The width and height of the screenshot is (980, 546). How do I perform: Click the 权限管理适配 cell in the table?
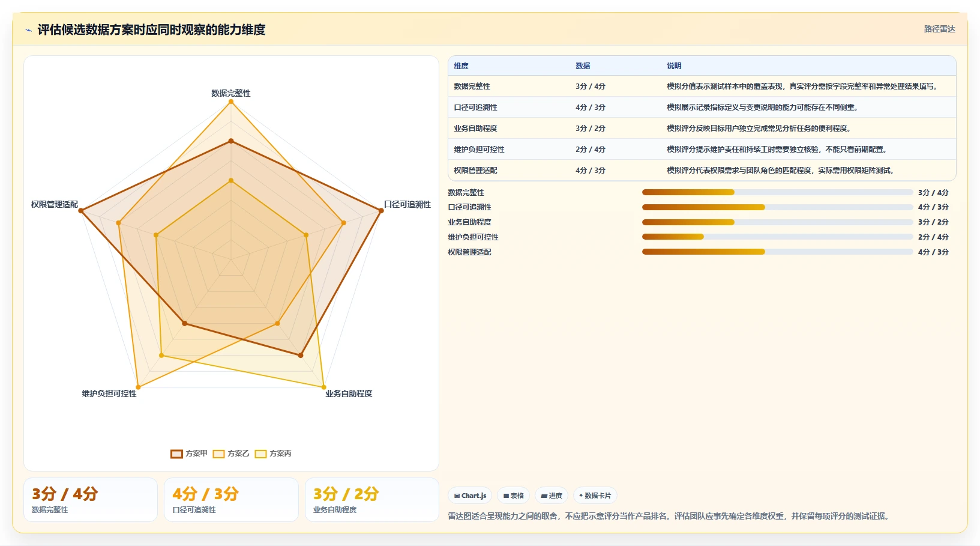(475, 171)
